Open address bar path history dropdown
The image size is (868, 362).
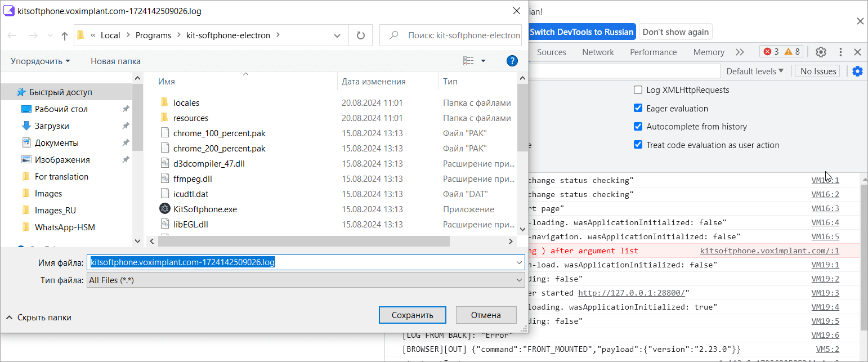pos(337,35)
